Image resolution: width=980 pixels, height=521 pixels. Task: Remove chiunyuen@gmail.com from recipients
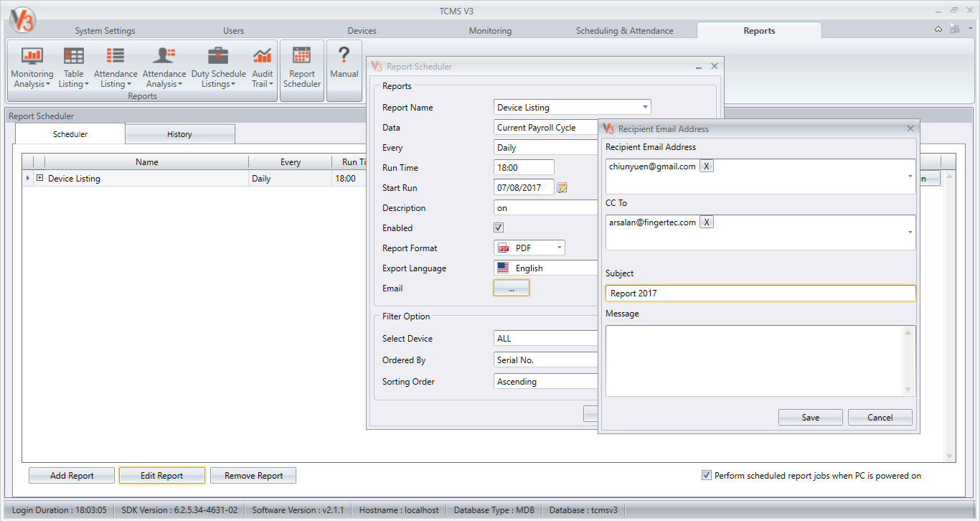click(707, 166)
